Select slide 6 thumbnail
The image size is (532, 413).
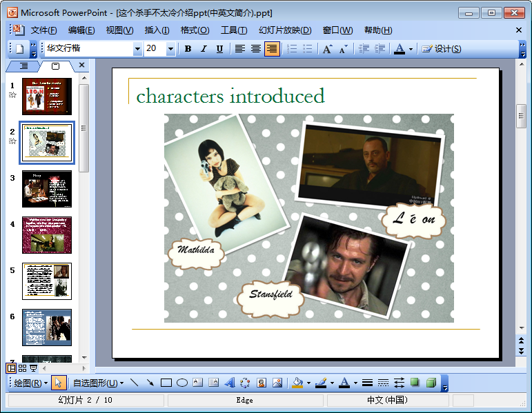pos(47,328)
